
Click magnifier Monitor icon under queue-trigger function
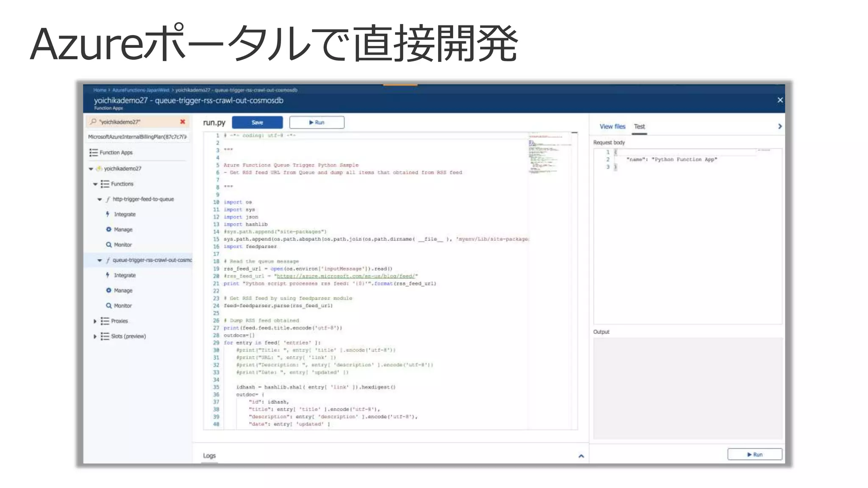tap(108, 306)
